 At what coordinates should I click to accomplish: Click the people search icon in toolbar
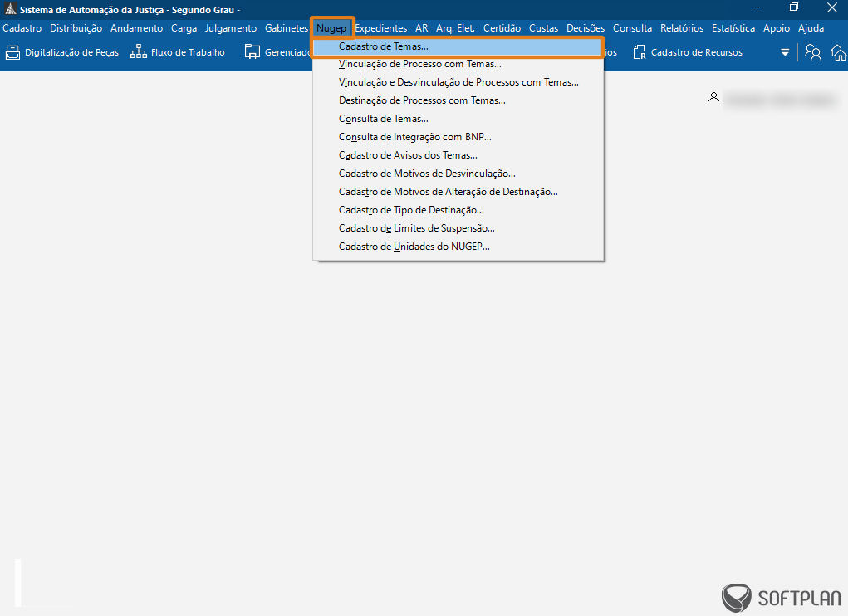pos(812,52)
